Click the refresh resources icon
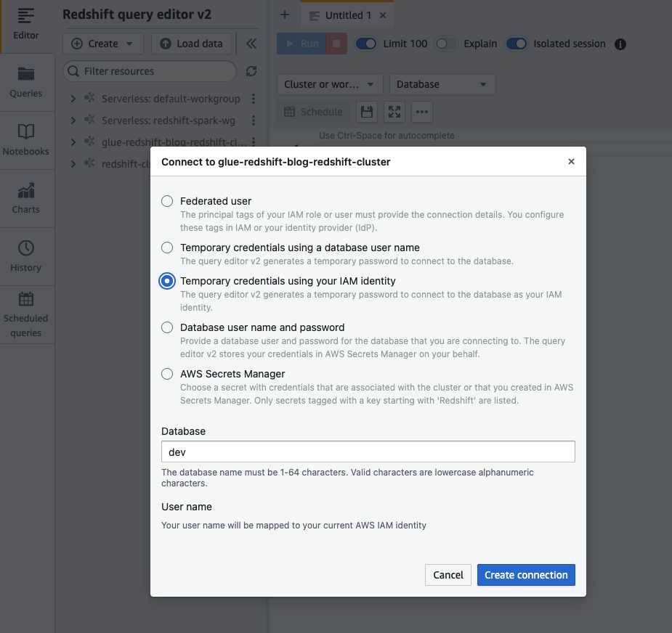The height and width of the screenshot is (633, 672). pos(251,71)
